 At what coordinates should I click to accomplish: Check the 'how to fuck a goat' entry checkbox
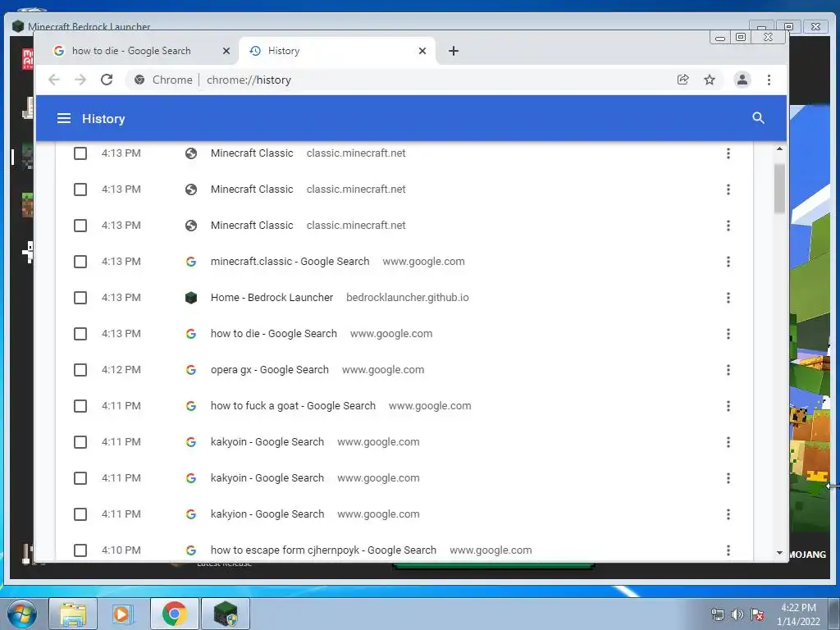click(x=80, y=406)
